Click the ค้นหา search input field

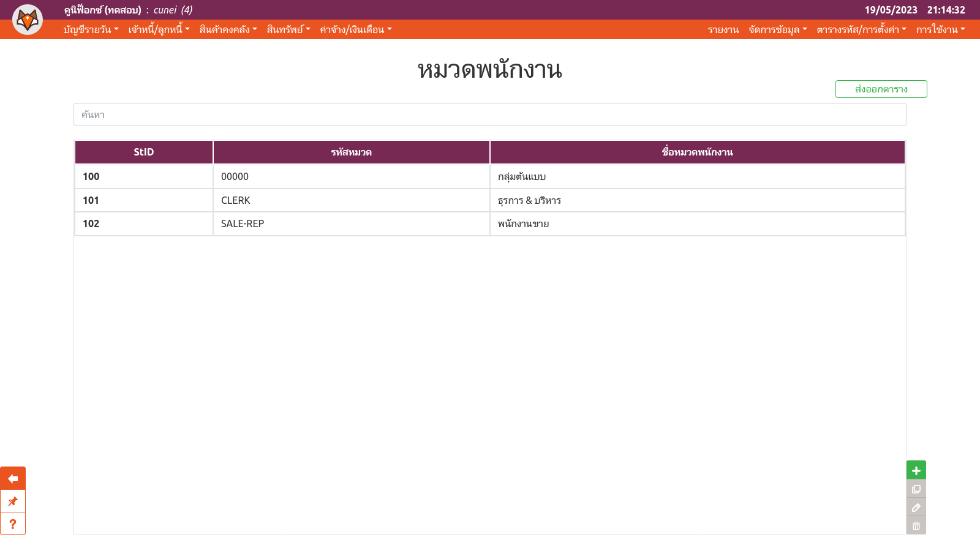(x=489, y=114)
